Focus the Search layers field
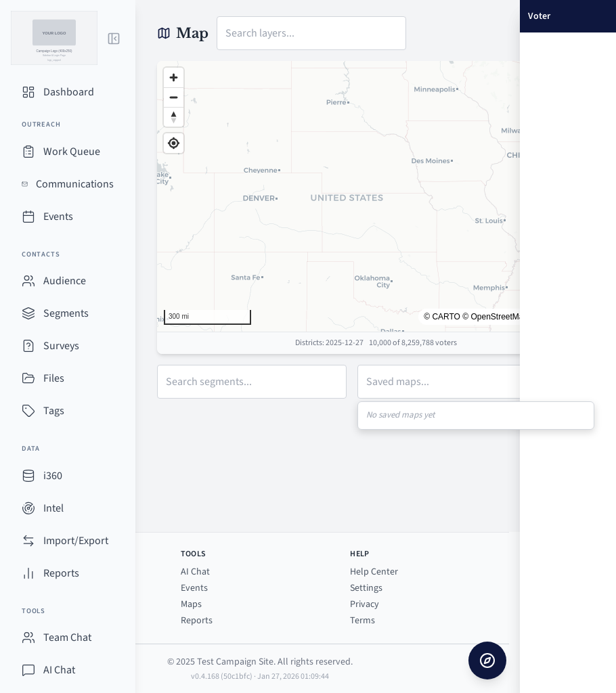Screen dimensions: 616x693 311,33
